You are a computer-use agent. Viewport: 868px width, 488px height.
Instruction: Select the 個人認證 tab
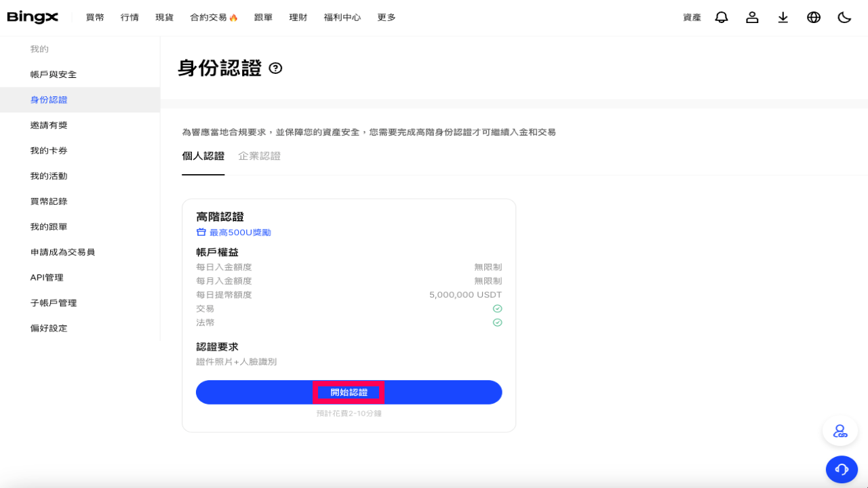click(202, 155)
